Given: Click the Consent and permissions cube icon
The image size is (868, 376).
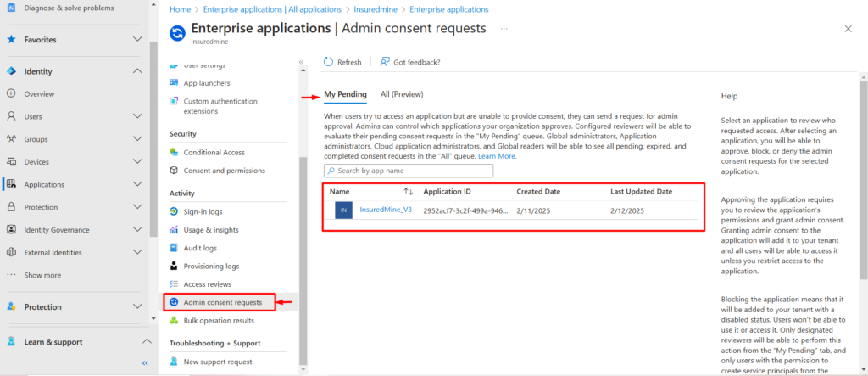Looking at the screenshot, I should (174, 171).
